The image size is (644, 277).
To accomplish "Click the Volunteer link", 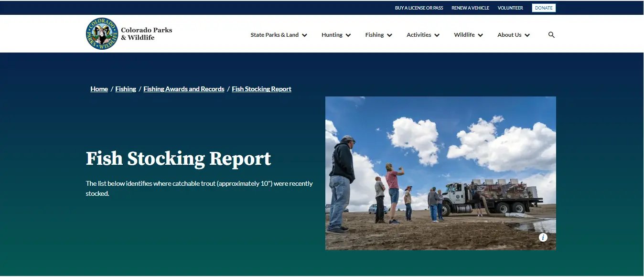I will (x=510, y=8).
